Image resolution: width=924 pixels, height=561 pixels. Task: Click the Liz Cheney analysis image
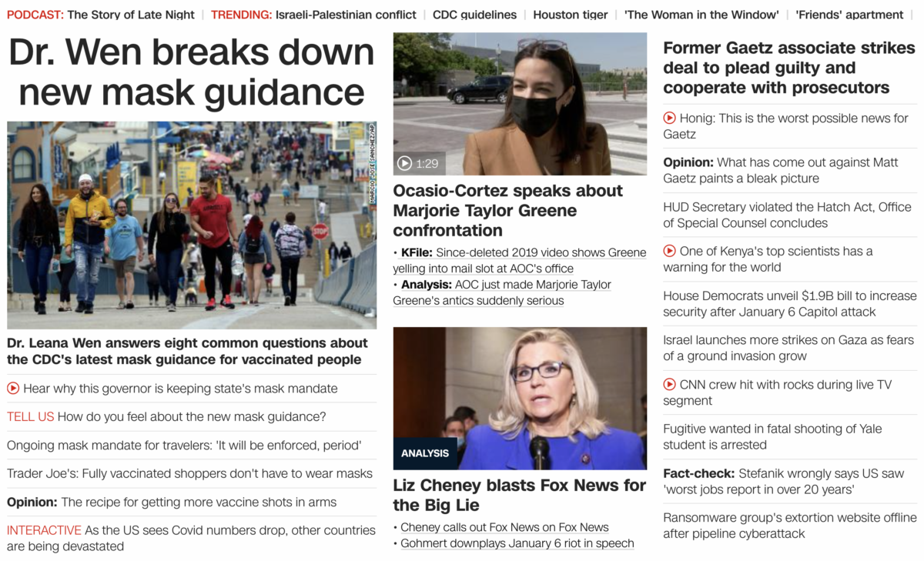(520, 399)
